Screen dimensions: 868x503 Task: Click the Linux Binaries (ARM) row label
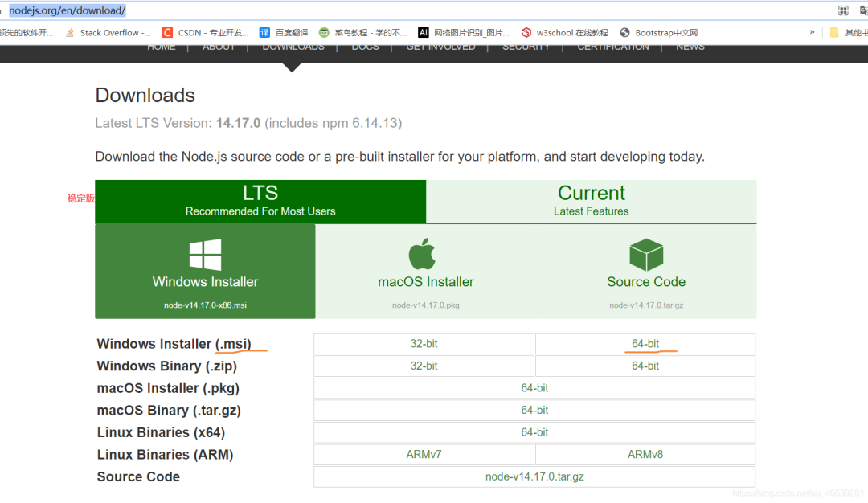tap(165, 454)
